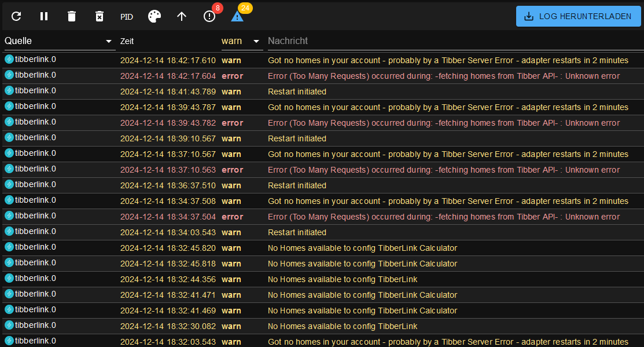Click the tibberlink.0 icon in the first row
The image size is (644, 347).
click(9, 59)
